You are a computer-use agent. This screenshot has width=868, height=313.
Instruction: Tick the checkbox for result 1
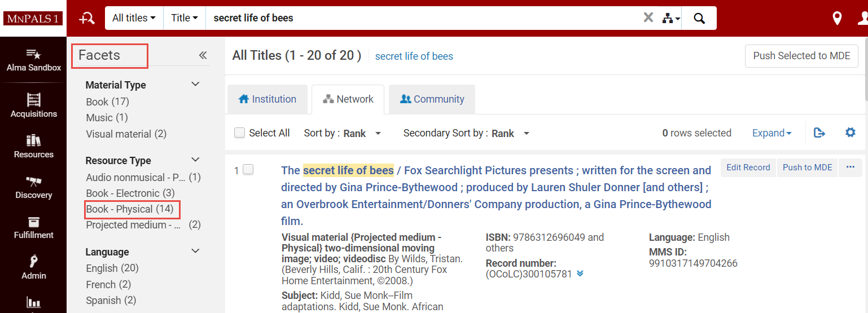248,170
